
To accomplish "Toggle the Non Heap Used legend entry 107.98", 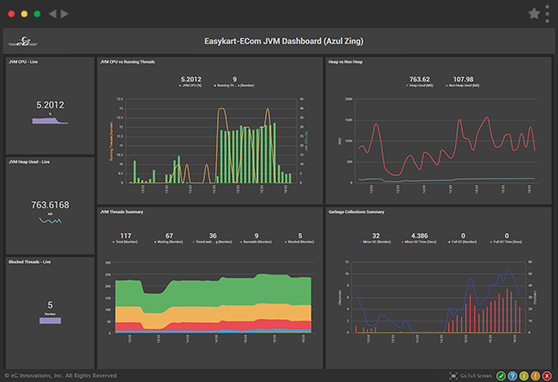I will (x=463, y=82).
